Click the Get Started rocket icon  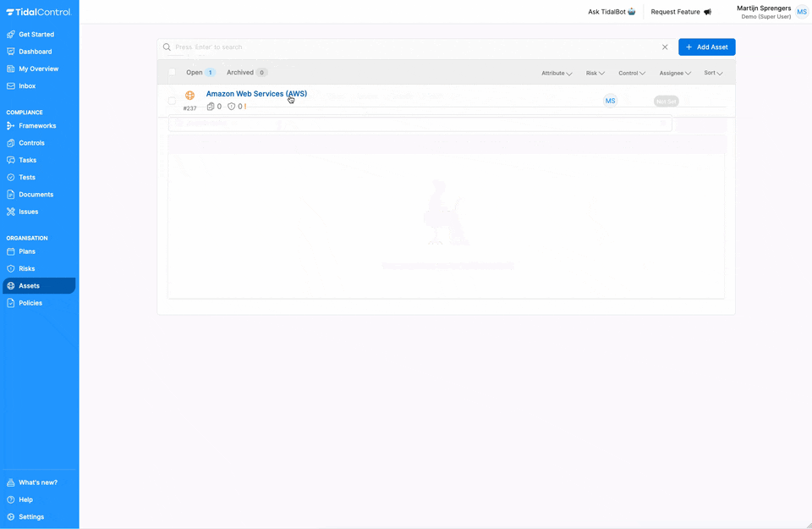click(x=10, y=34)
